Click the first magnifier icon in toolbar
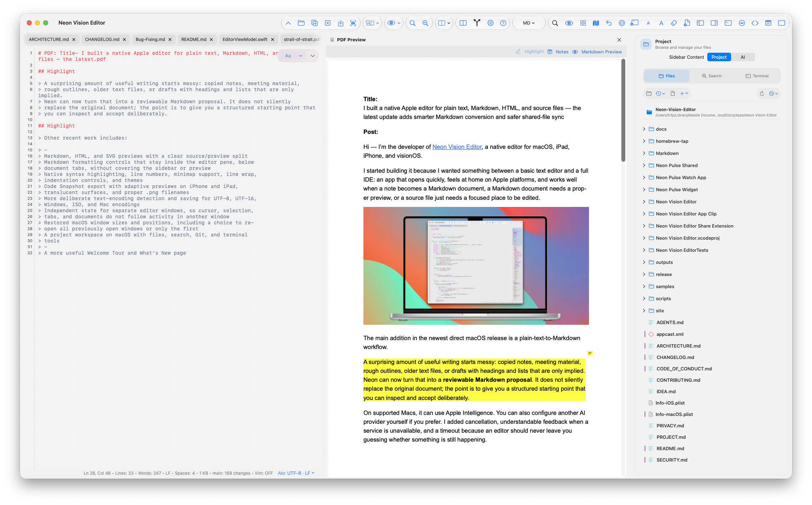This screenshot has height=505, width=812. pyautogui.click(x=412, y=23)
